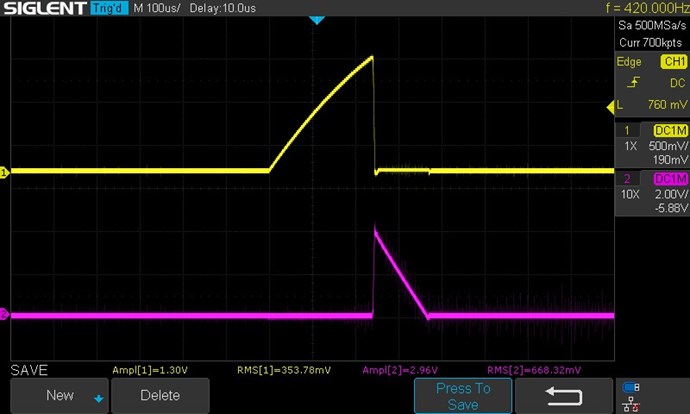Click the rising edge trigger slope icon
This screenshot has height=414, width=690.
click(633, 82)
